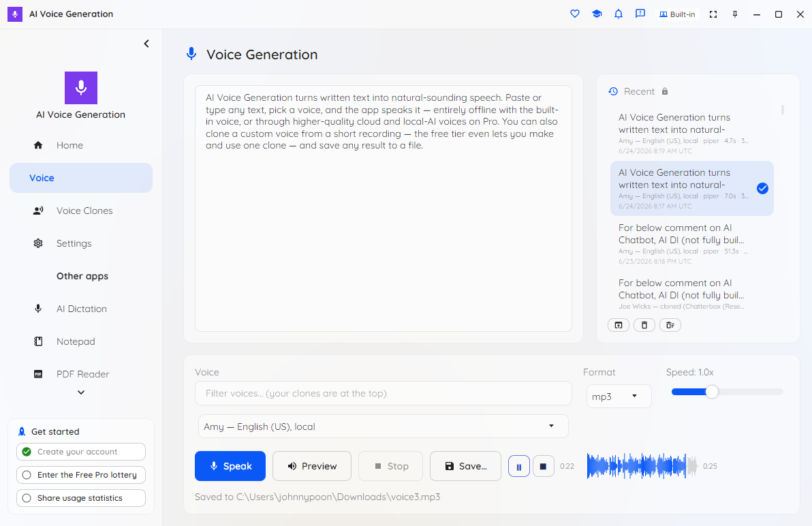This screenshot has width=812, height=526.
Task: Click the Speak button
Action: click(x=230, y=466)
